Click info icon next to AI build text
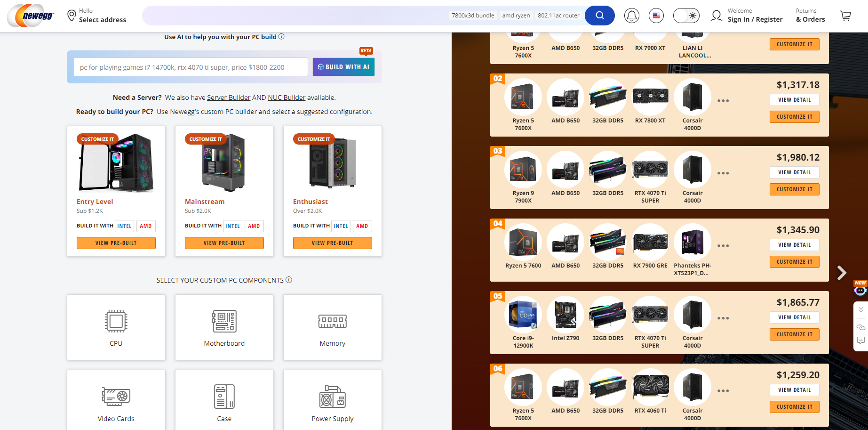Screen dimensions: 868x430 [281, 36]
